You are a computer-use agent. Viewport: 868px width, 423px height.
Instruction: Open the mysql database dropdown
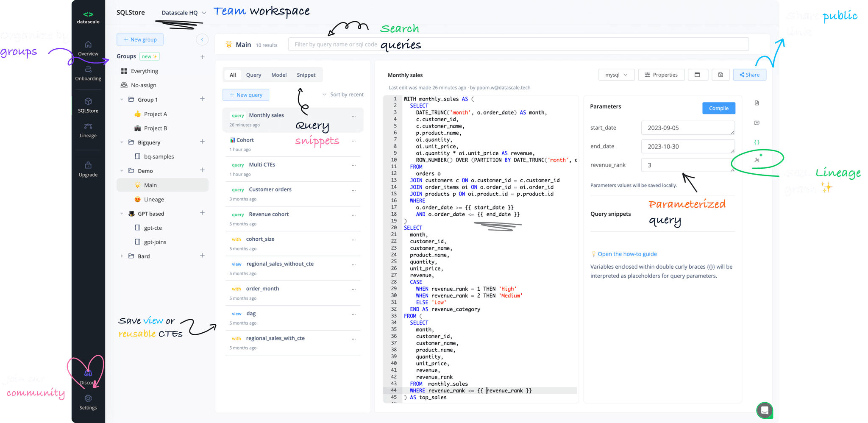click(616, 75)
